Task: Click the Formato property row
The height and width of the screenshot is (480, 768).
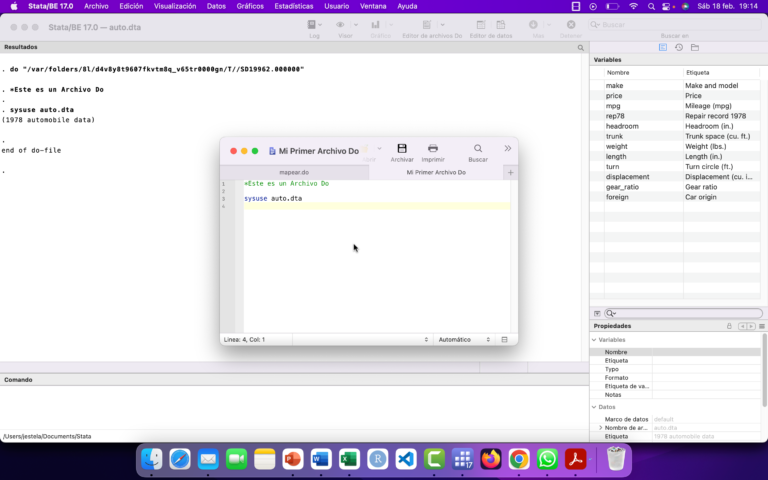Action: (675, 378)
